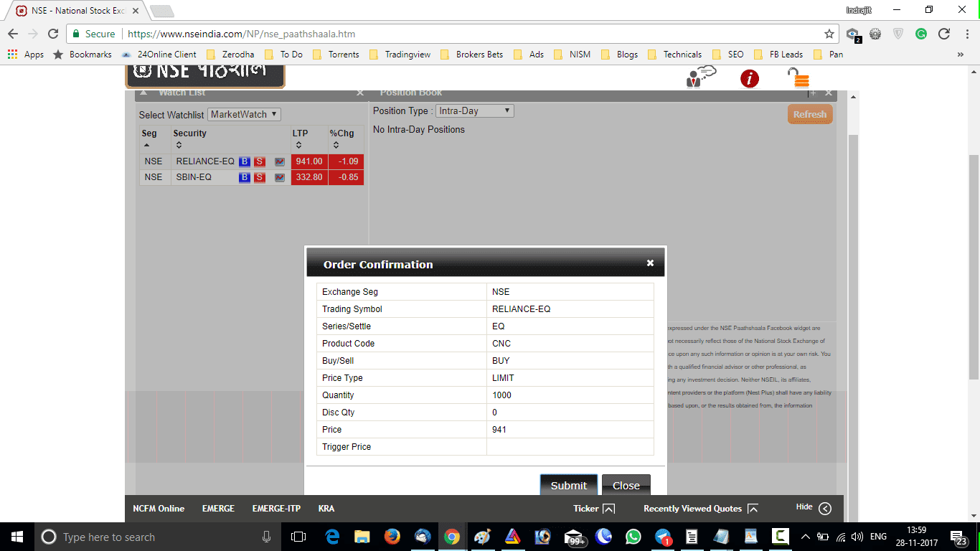The height and width of the screenshot is (551, 980).
Task: Open the Position Type Intra-Day dropdown
Action: [x=475, y=111]
